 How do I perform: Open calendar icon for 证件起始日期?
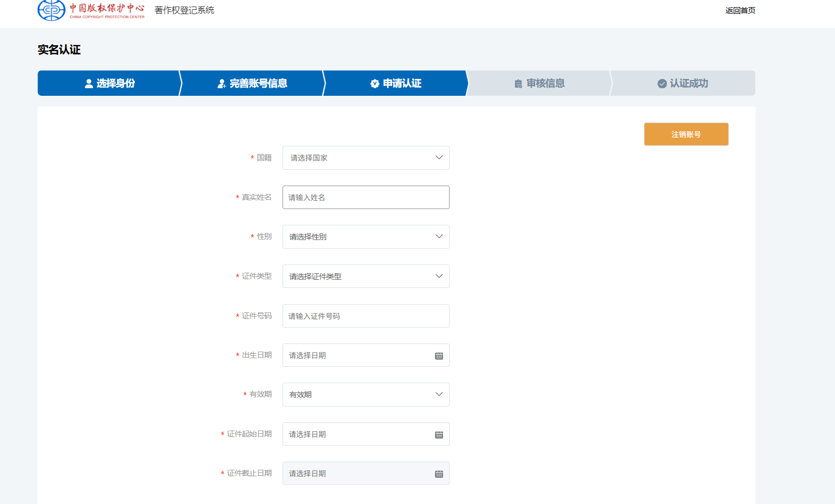pos(439,434)
